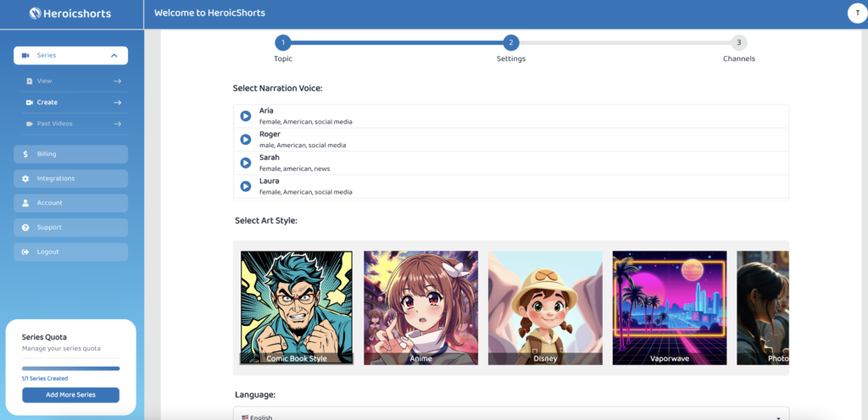The height and width of the screenshot is (420, 868).
Task: Click the Account person icon
Action: (25, 203)
